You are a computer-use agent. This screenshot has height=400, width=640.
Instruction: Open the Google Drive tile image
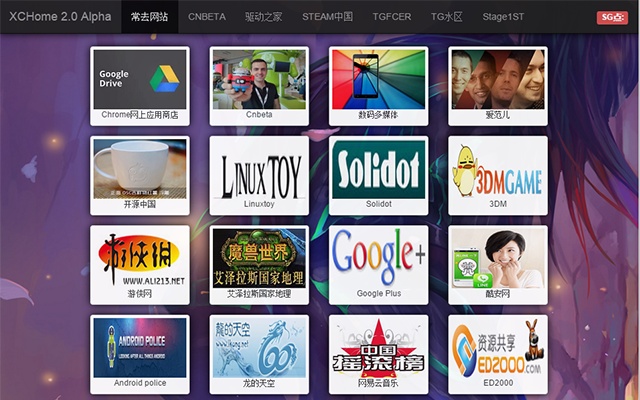pos(140,79)
